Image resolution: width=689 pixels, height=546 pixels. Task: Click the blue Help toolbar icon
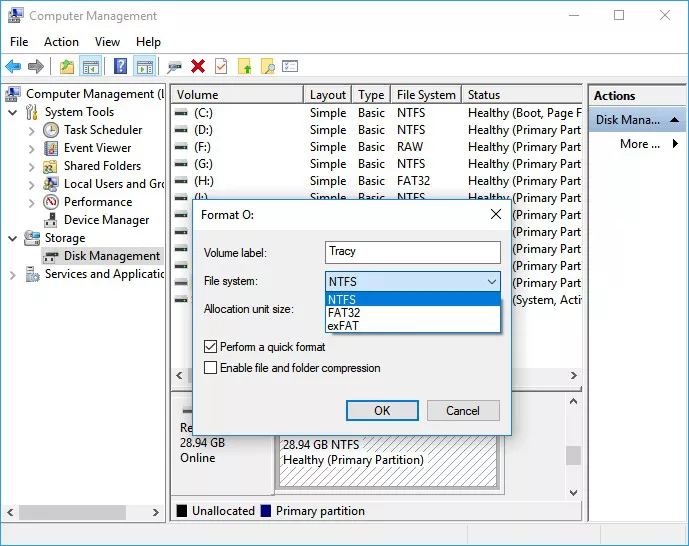(120, 67)
